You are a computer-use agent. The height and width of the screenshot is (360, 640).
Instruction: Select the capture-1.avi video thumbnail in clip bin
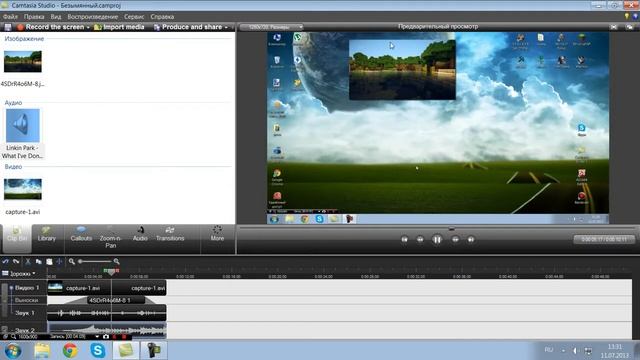click(23, 189)
